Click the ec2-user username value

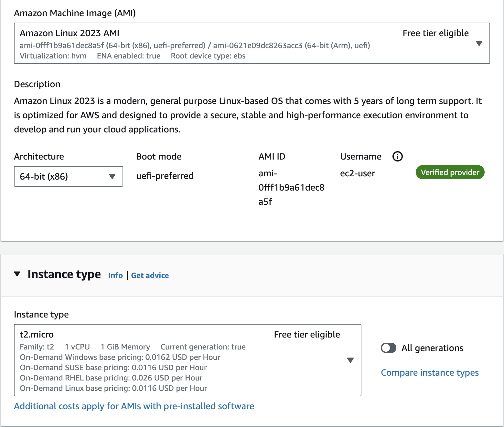click(x=357, y=173)
